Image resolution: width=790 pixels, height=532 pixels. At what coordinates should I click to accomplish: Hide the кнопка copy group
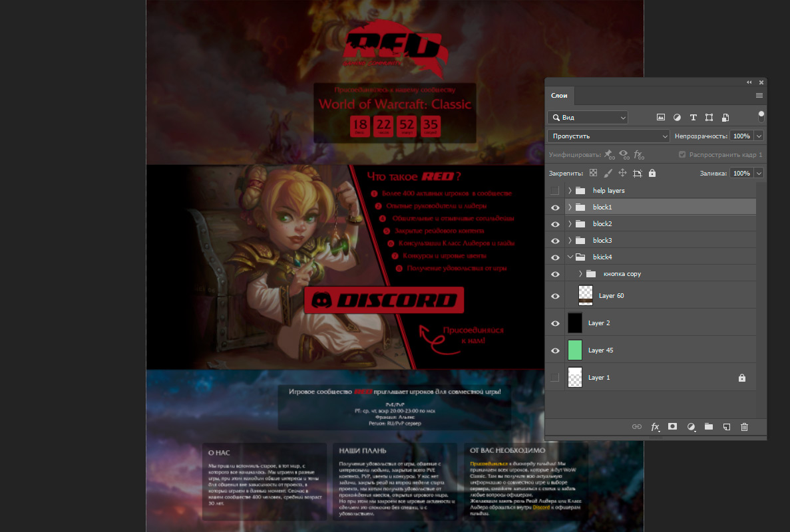555,274
